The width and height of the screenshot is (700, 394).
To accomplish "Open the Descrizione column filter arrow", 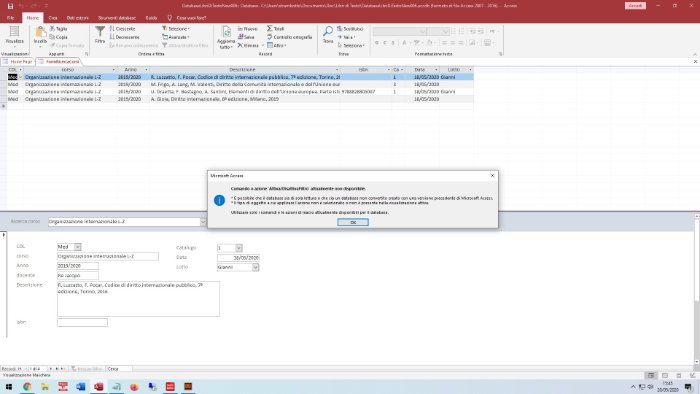I will [x=337, y=70].
